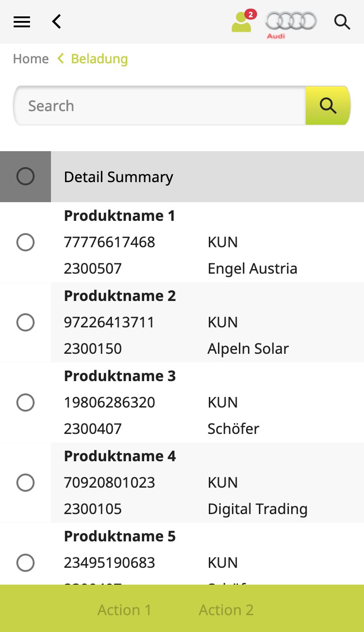Open the hamburger navigation menu
The width and height of the screenshot is (364, 632).
click(x=21, y=21)
